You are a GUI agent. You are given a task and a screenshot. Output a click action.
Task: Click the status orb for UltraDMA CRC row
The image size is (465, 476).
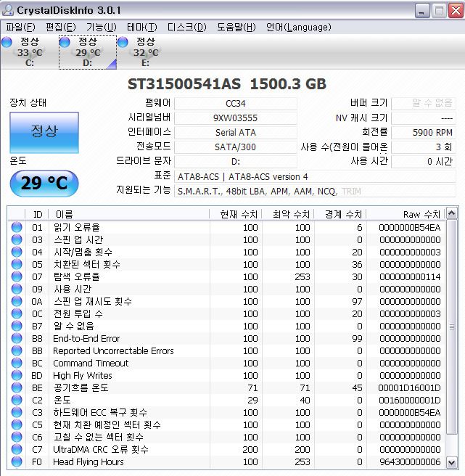17,449
